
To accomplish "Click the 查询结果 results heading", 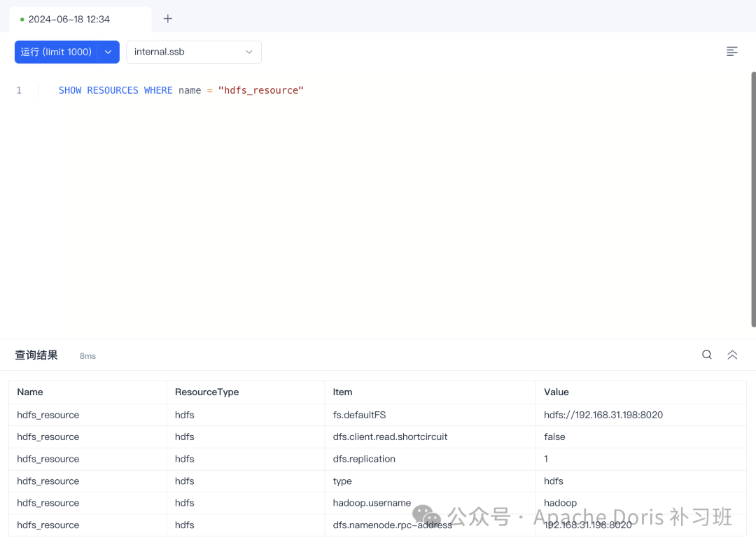I will point(36,355).
